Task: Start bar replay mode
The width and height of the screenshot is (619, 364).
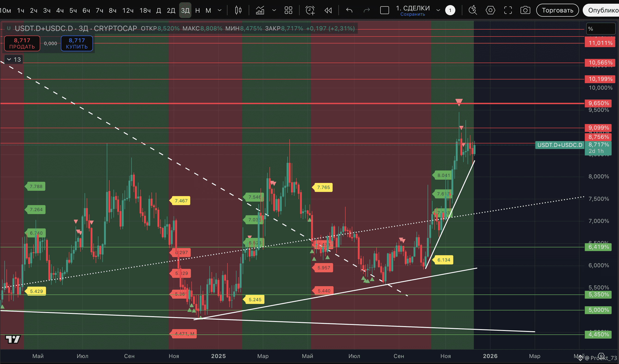Action: pyautogui.click(x=328, y=10)
